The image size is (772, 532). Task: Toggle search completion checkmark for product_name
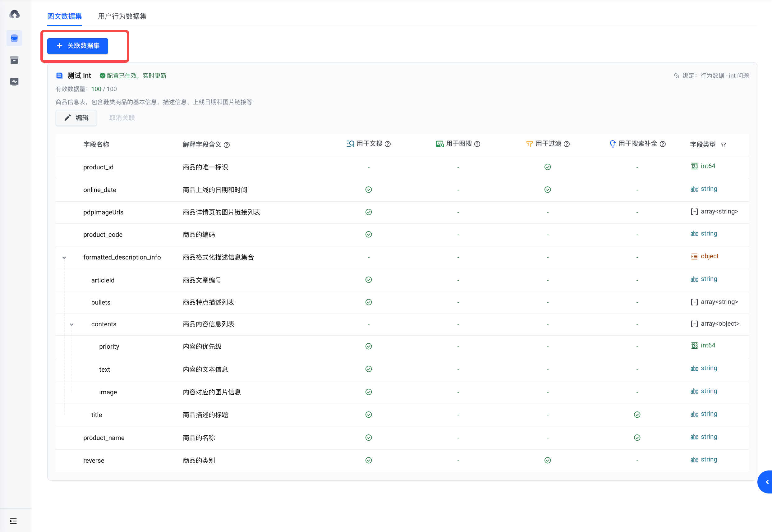coord(637,438)
